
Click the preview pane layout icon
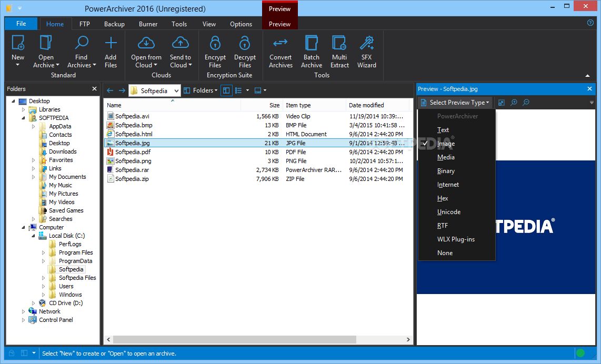(258, 90)
